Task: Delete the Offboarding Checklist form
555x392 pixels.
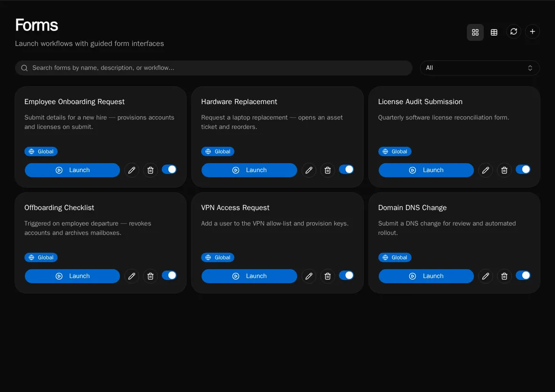Action: point(150,276)
